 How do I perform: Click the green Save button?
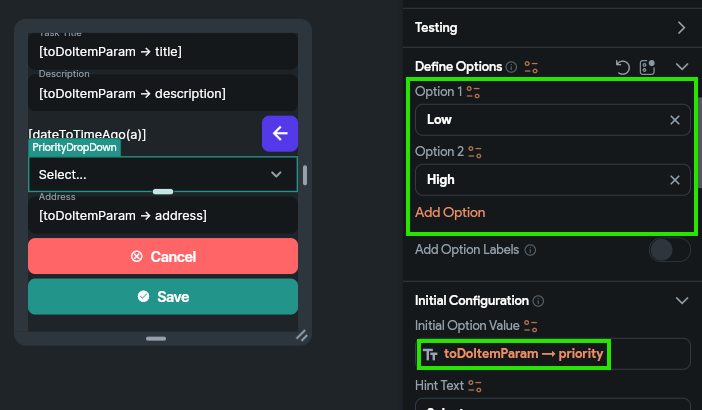pos(163,296)
